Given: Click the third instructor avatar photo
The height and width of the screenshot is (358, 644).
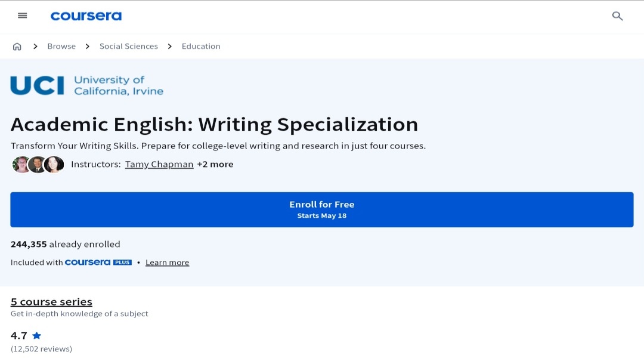Looking at the screenshot, I should [54, 165].
